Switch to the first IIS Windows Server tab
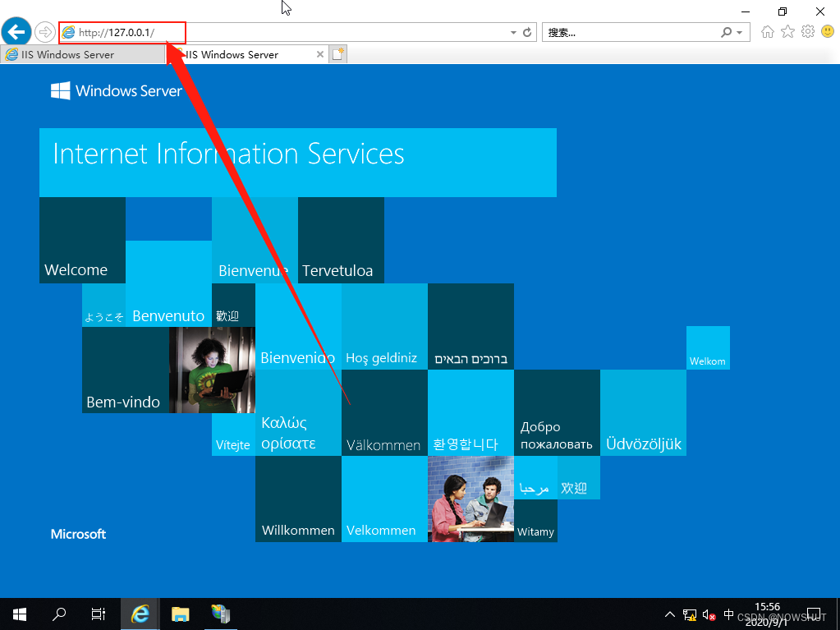Screen dimensions: 840x630 [x=80, y=54]
